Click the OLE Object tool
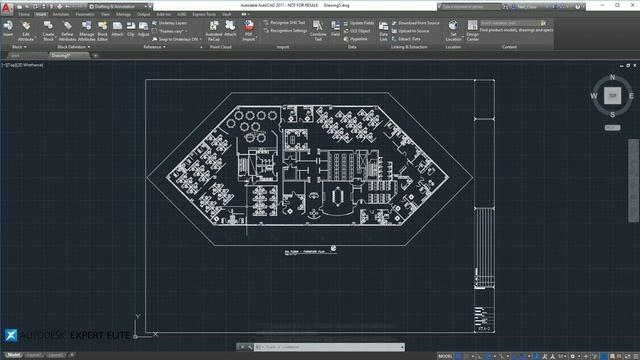Viewport: 640px width, 360px height. (x=357, y=31)
